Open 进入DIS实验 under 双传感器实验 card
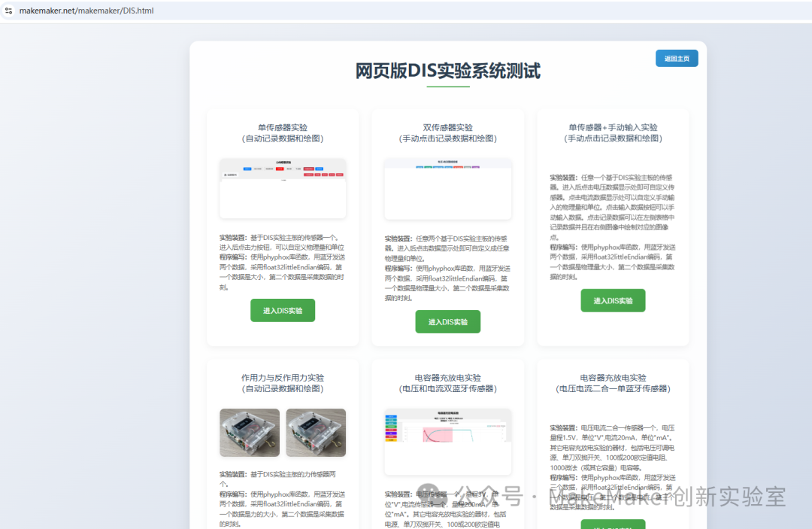This screenshot has width=812, height=529. [448, 322]
